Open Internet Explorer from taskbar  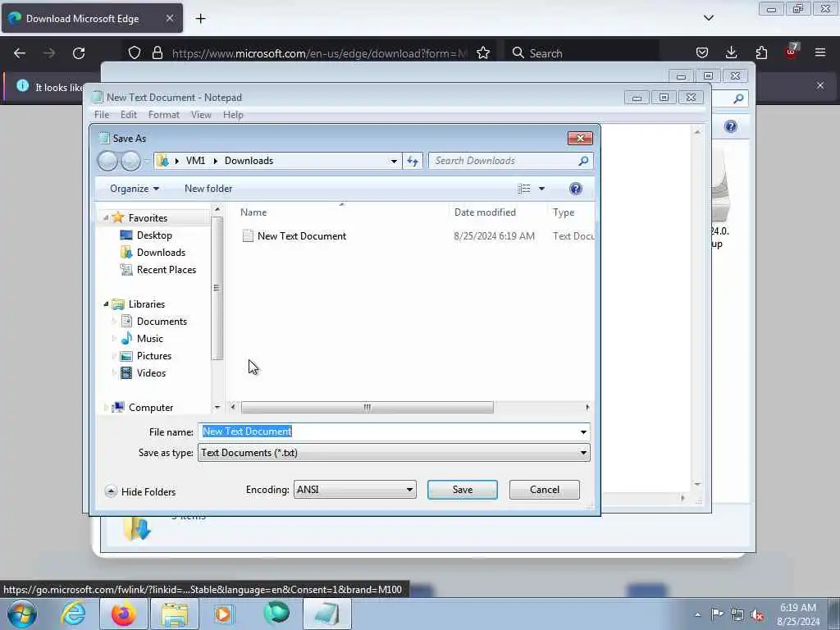73,614
